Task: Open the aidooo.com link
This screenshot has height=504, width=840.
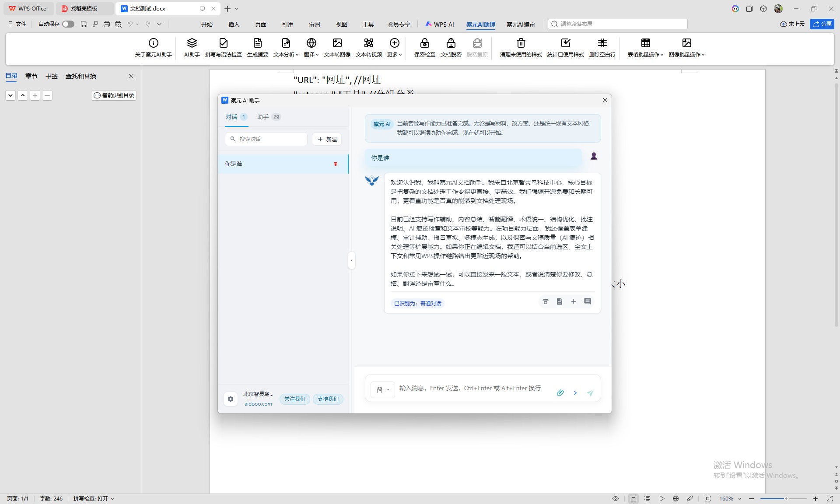Action: coord(258,404)
